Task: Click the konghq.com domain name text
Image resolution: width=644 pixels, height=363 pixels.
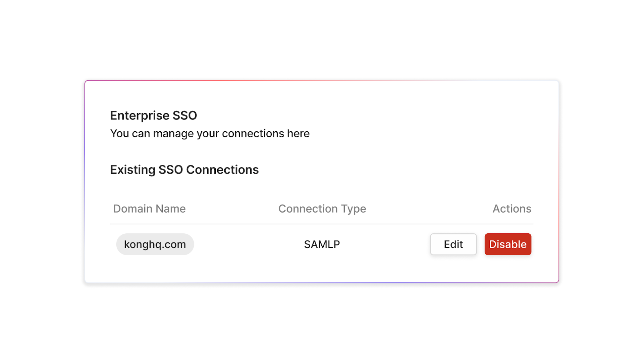Action: (x=155, y=244)
